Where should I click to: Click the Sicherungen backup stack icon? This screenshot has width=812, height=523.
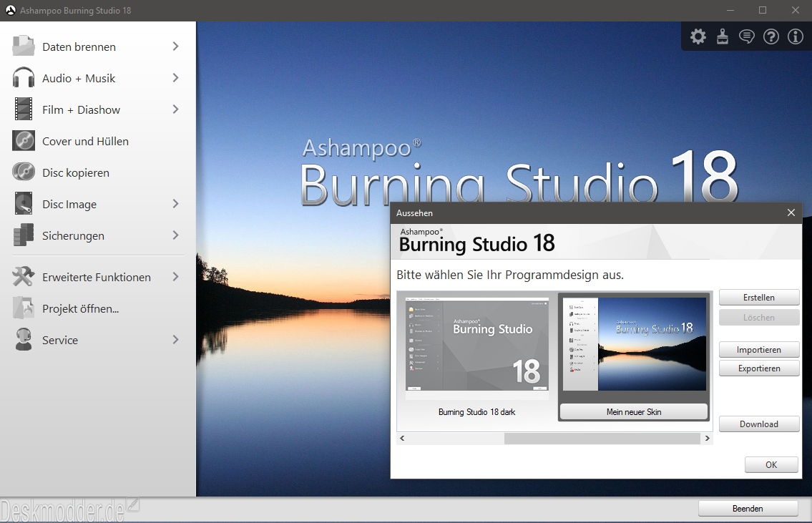[x=24, y=235]
